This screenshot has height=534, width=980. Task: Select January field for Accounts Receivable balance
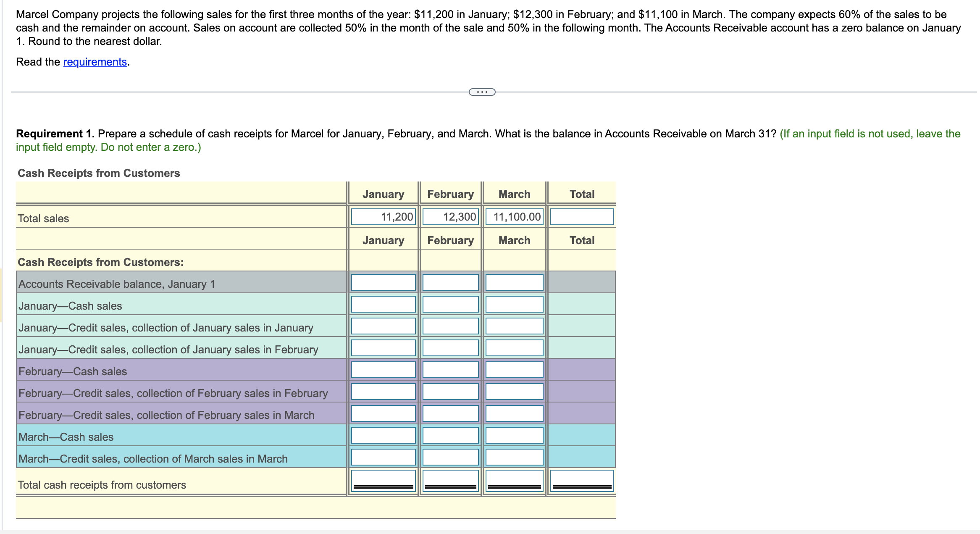[383, 282]
